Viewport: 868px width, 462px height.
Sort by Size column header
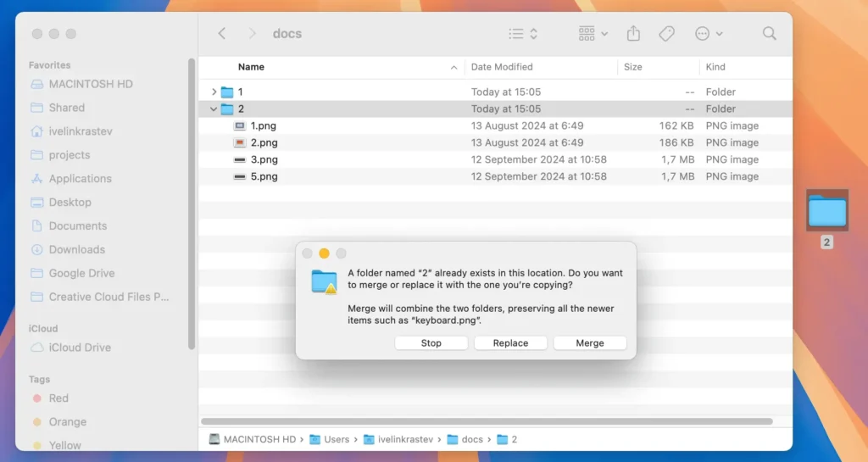632,67
